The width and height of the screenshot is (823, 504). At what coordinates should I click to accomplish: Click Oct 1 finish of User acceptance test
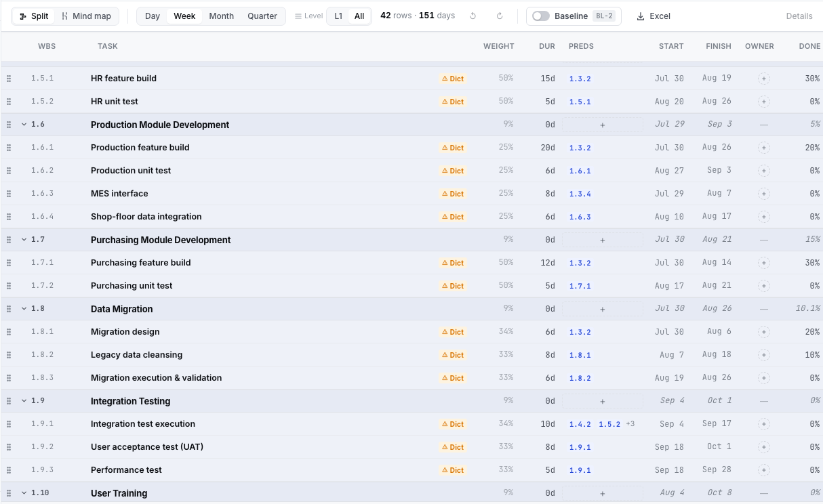[719, 447]
